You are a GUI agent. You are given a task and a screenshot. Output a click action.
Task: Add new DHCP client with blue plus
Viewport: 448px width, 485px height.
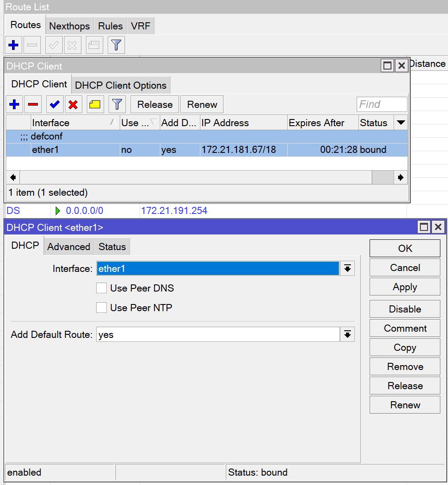click(14, 105)
